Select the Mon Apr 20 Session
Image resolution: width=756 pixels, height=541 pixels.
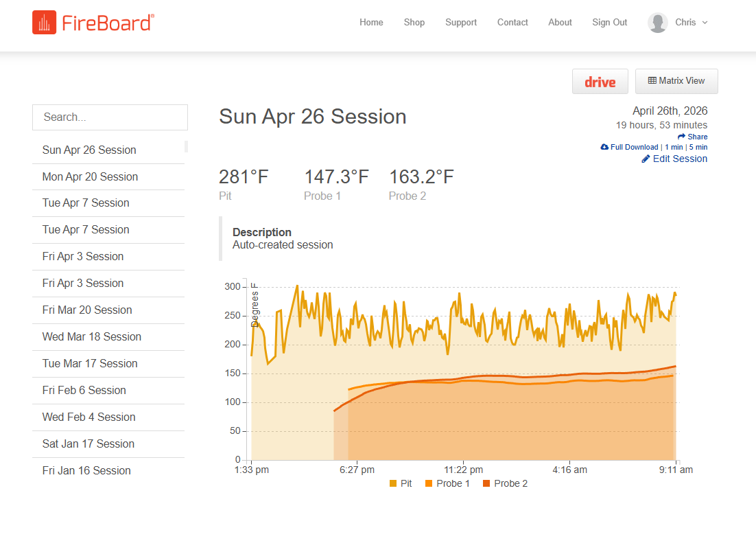90,176
